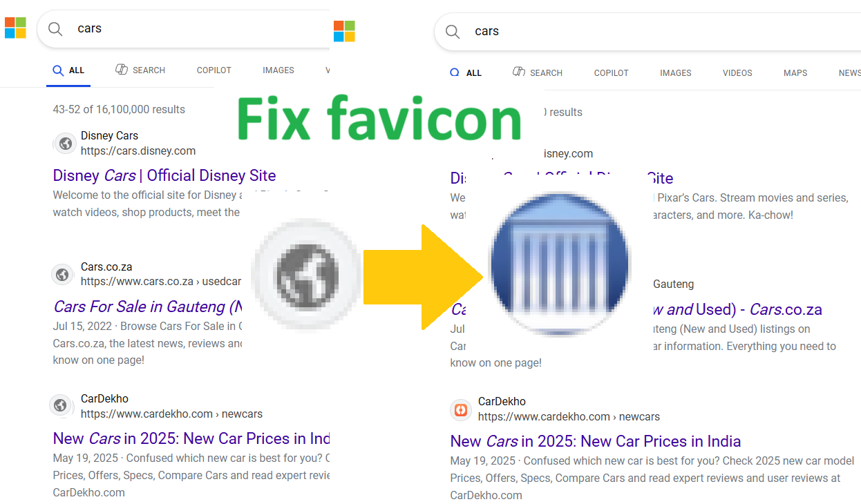Click the magnifier icon on the right ALL tab
The image size is (861, 504).
point(455,72)
